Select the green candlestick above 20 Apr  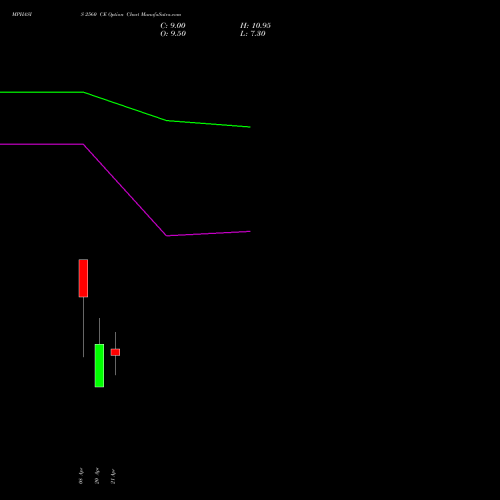(x=99, y=365)
